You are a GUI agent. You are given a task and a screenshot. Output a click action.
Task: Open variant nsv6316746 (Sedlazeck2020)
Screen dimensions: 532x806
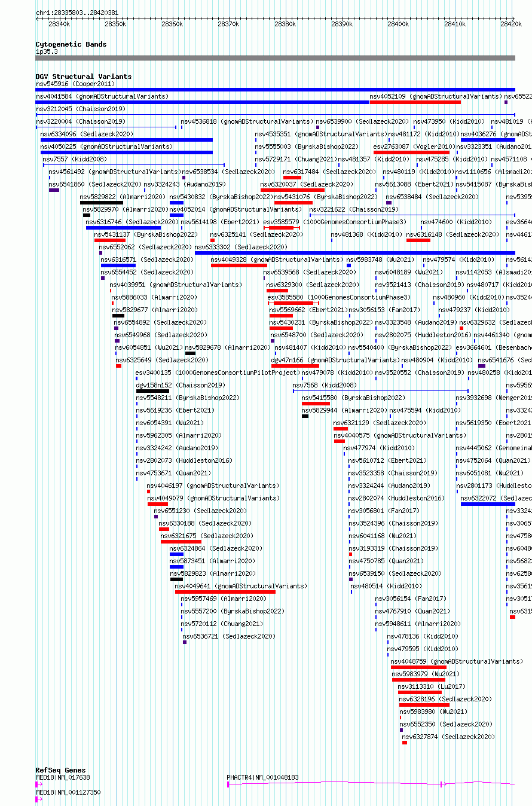click(132, 222)
